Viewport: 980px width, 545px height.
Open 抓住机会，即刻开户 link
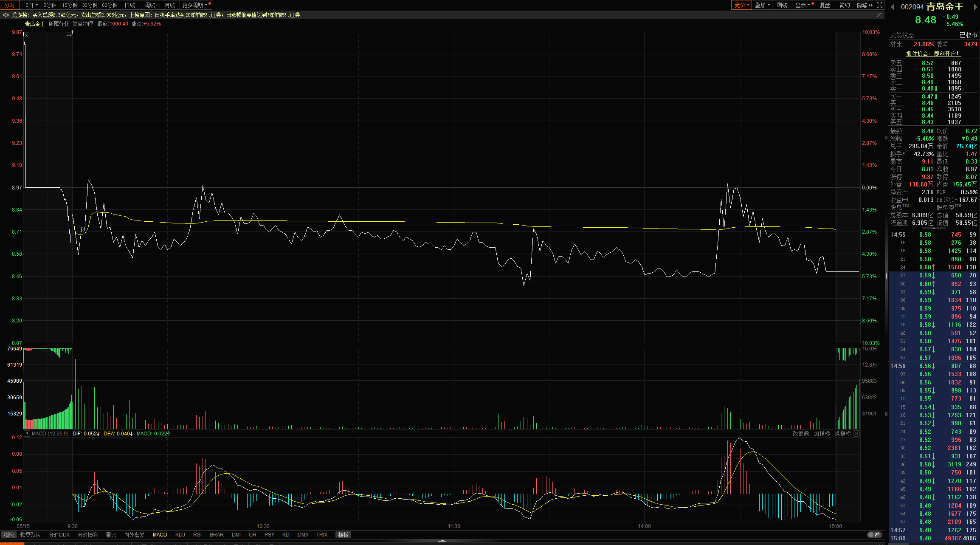[x=932, y=54]
